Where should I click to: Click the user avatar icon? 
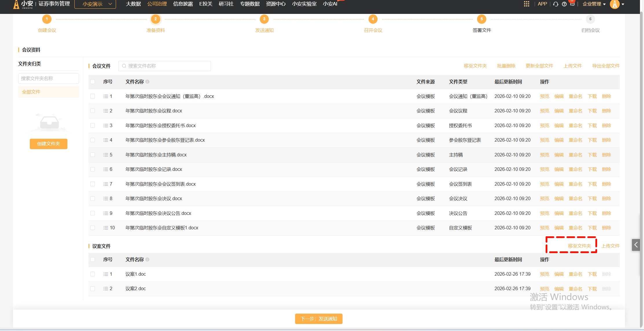[614, 4]
